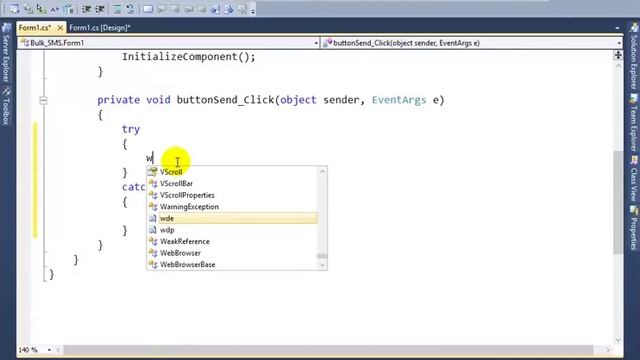Click on InitializeComponent(); code line
This screenshot has width=640, height=360.
(189, 57)
